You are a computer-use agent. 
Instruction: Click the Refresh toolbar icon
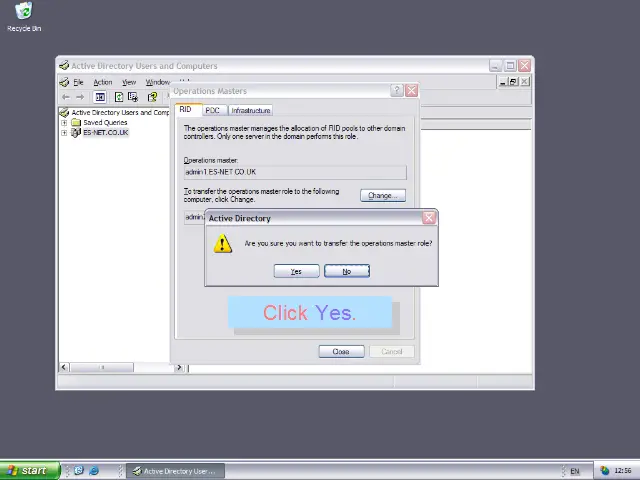click(119, 97)
